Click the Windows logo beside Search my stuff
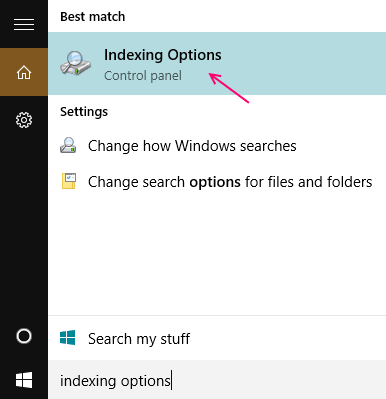 [x=68, y=338]
